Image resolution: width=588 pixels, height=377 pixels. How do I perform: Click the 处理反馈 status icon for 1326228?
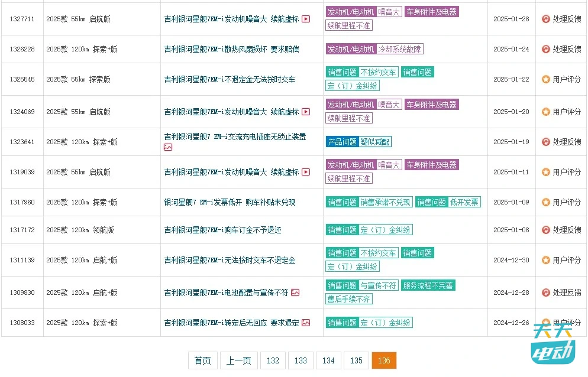[x=545, y=49]
